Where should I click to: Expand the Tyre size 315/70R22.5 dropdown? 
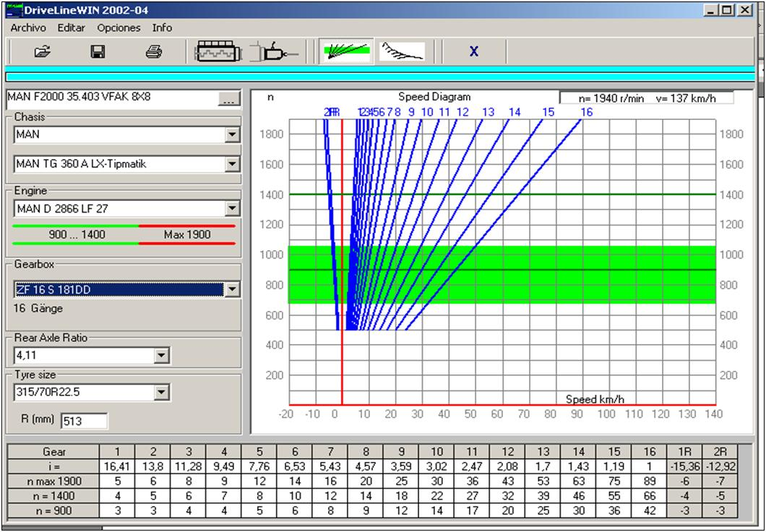tap(162, 392)
